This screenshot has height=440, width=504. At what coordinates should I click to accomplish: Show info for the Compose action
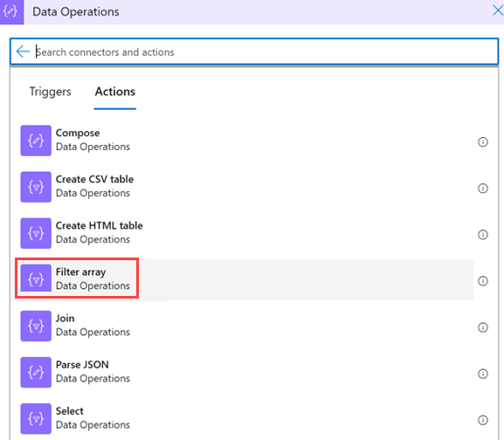[483, 141]
